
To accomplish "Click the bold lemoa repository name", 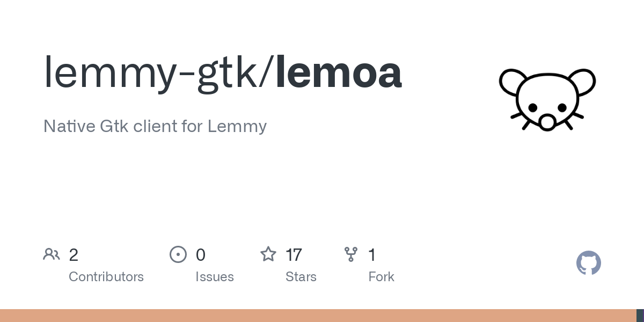I will [x=339, y=72].
